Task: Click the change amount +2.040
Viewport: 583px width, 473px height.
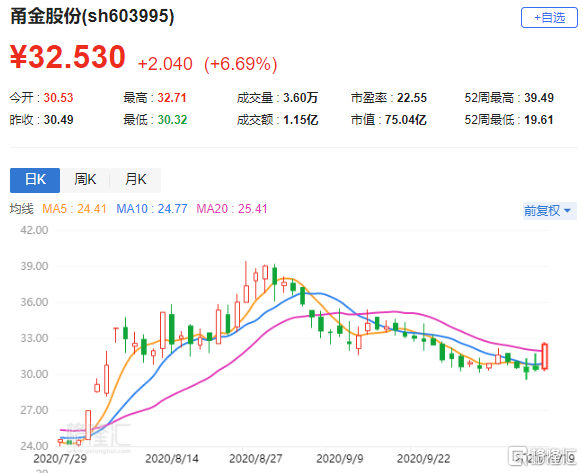Action: (165, 64)
